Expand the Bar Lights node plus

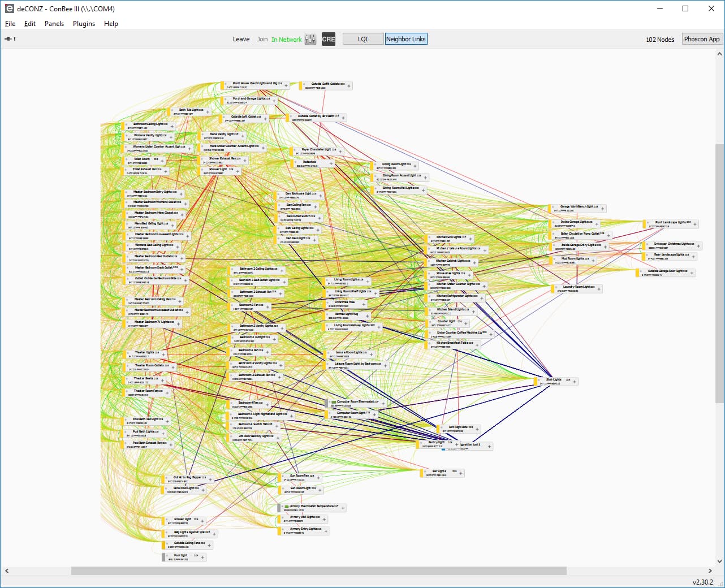(461, 473)
